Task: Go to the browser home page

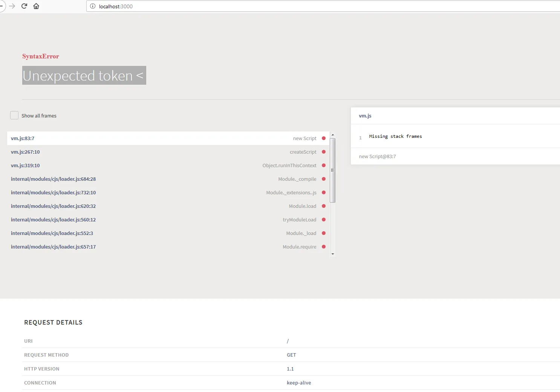Action: coord(36,6)
